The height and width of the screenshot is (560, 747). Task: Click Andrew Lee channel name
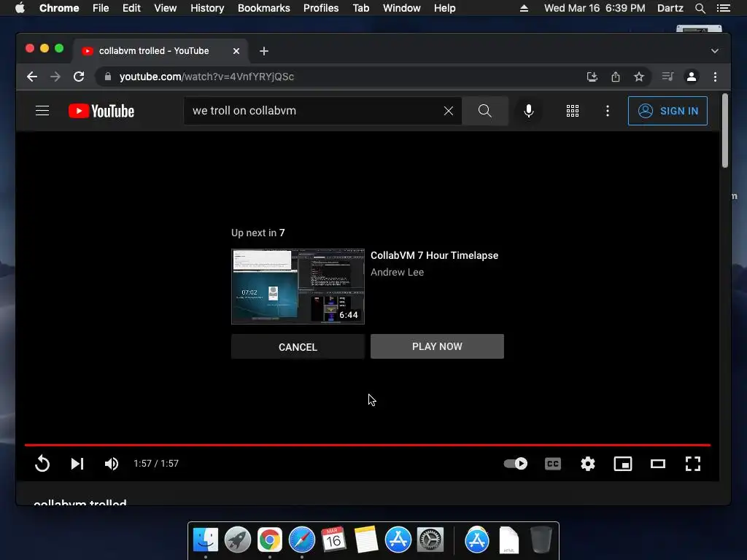[x=397, y=272]
